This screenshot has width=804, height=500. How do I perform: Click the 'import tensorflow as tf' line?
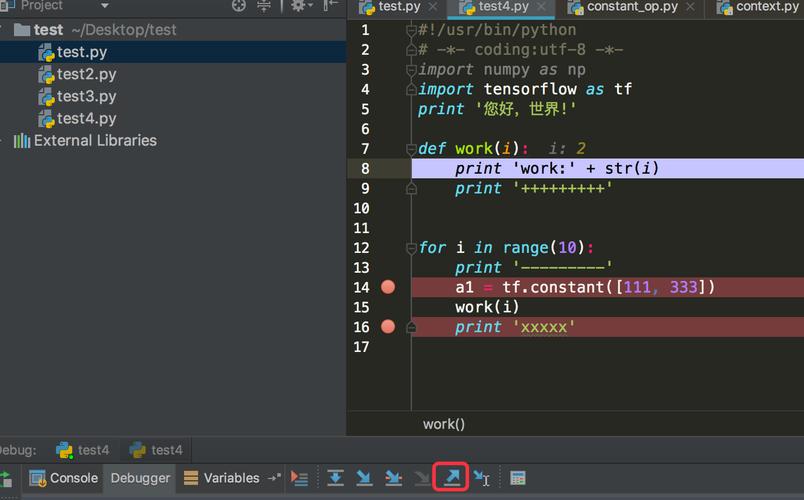point(525,89)
